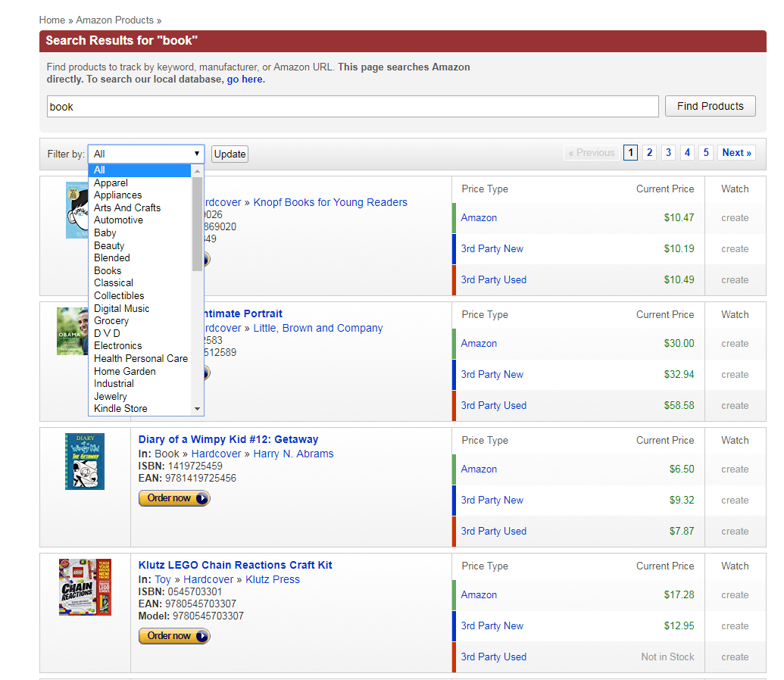Image resolution: width=784 pixels, height=680 pixels.
Task: Open 3rd Party New link priced $9.32
Action: [492, 500]
